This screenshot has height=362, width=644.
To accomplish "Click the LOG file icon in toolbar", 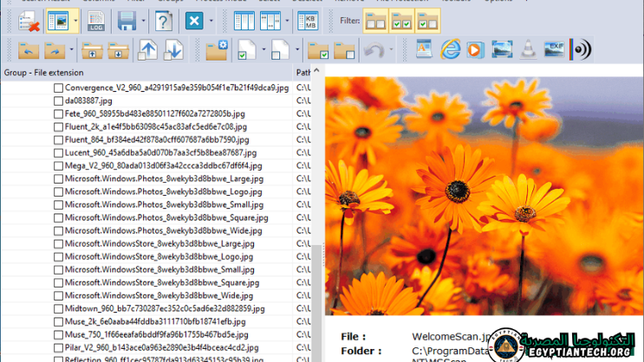I will tap(96, 20).
